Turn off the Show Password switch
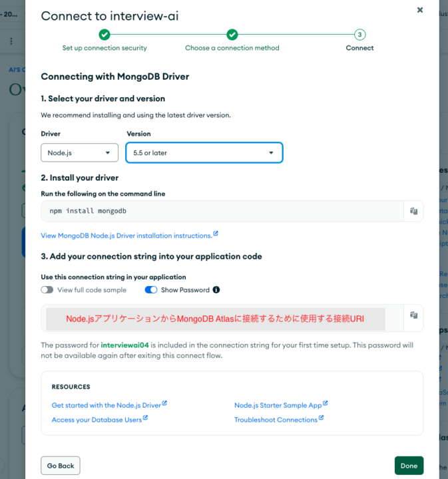Viewport: 448px width, 479px height. 151,290
